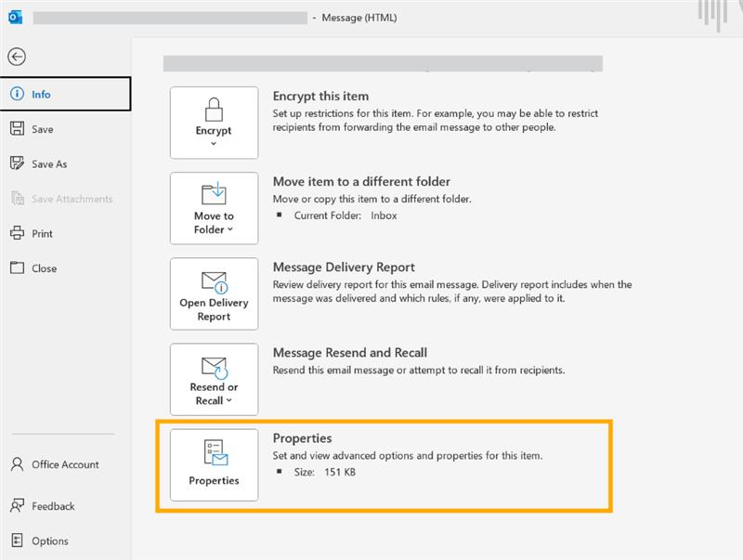The image size is (743, 560).
Task: Click the padlock Encrypt icon
Action: coord(214,110)
